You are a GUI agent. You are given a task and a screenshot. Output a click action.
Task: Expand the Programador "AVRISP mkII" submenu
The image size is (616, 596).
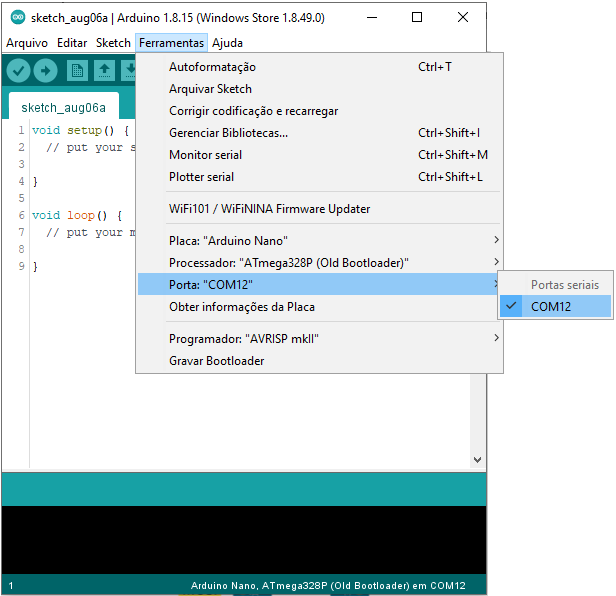(320, 338)
